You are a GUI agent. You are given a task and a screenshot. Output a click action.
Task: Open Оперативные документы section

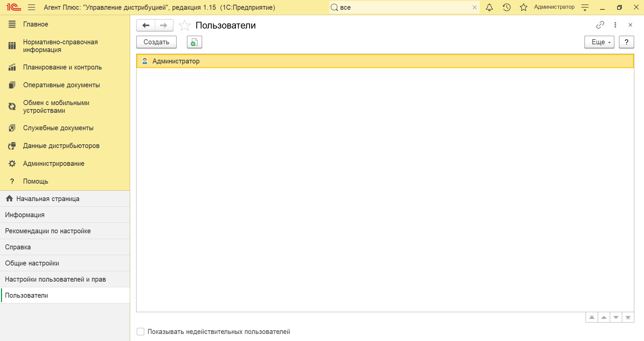65,85
